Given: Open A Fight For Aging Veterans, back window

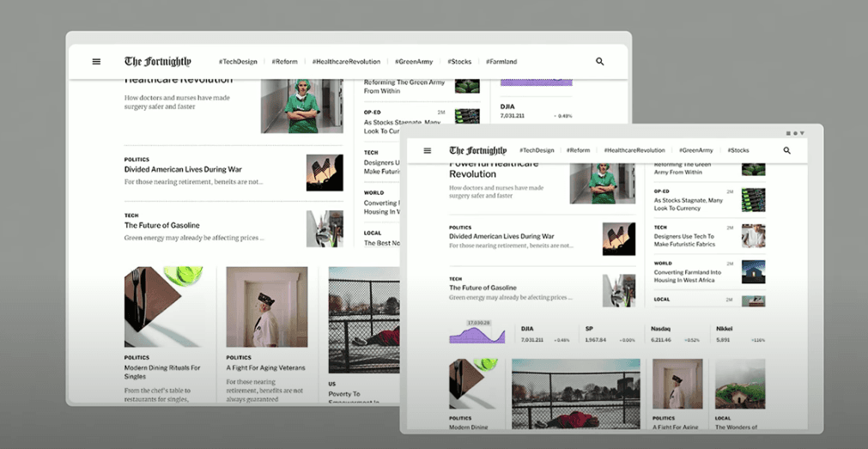Looking at the screenshot, I should [265, 367].
